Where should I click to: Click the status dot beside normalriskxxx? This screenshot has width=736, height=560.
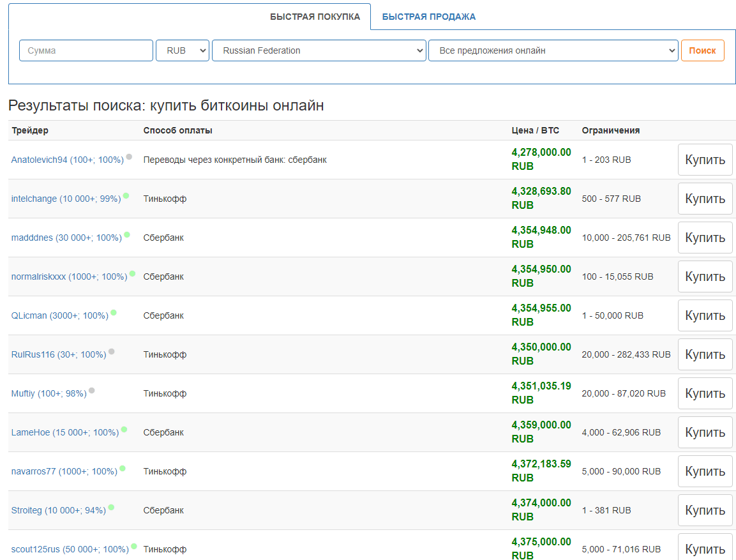(133, 274)
